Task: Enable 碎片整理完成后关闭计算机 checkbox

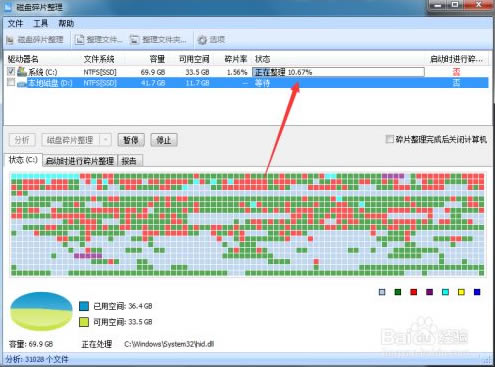Action: (389, 139)
